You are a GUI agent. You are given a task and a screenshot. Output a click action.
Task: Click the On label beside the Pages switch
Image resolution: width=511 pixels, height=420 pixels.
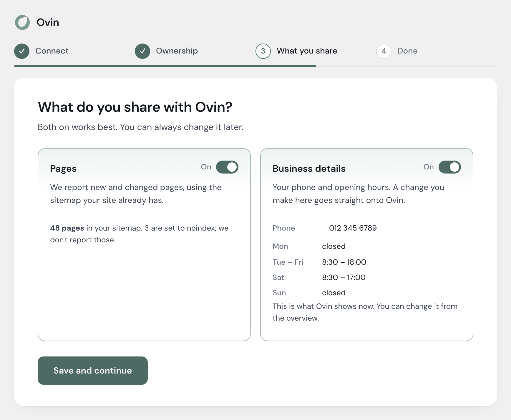point(206,167)
